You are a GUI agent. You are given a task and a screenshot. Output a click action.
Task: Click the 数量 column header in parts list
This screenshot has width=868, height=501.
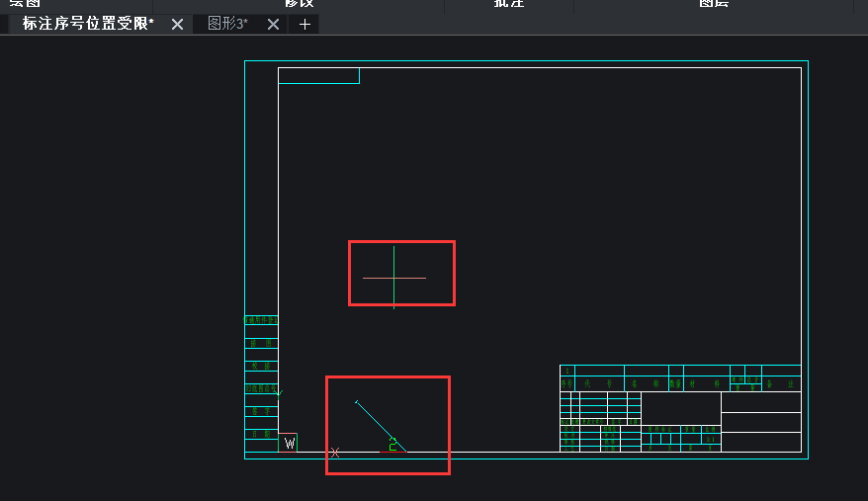[x=675, y=383]
